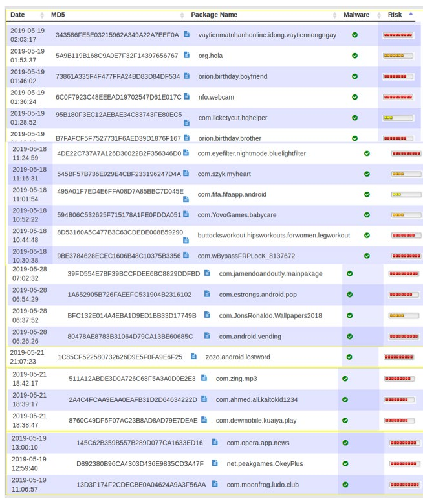Click date cell 2019-05-21 18:39:17
The image size is (432, 504).
point(29,399)
